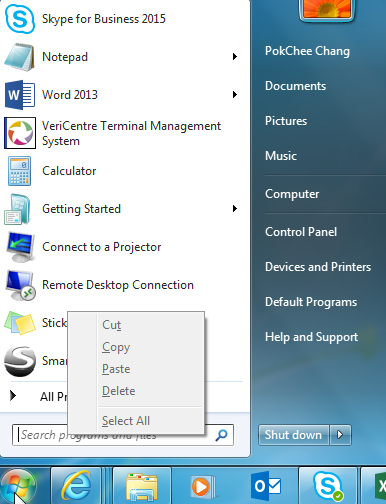Image resolution: width=386 pixels, height=504 pixels.
Task: Expand Notepad recent files arrow
Action: pyautogui.click(x=235, y=57)
